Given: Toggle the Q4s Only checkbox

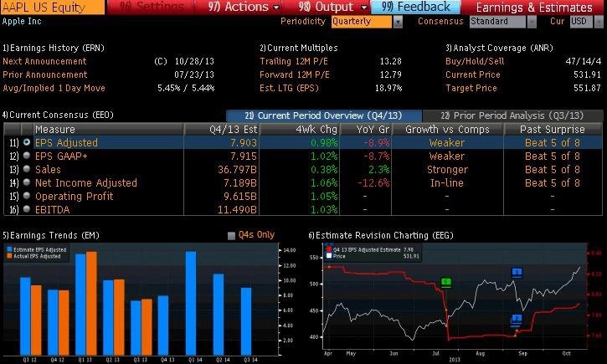Looking at the screenshot, I should coord(231,236).
